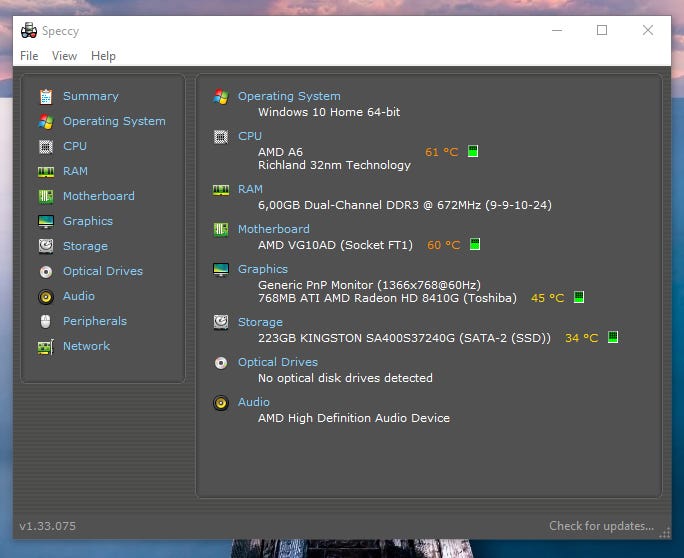This screenshot has width=684, height=558.
Task: Click the Windows 10 Home 64-bit text
Action: [329, 112]
